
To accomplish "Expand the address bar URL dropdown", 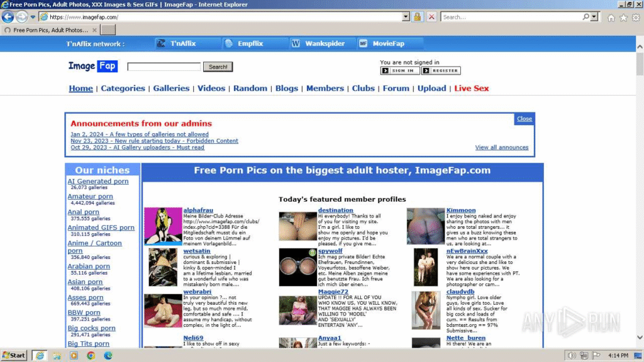I will point(406,17).
